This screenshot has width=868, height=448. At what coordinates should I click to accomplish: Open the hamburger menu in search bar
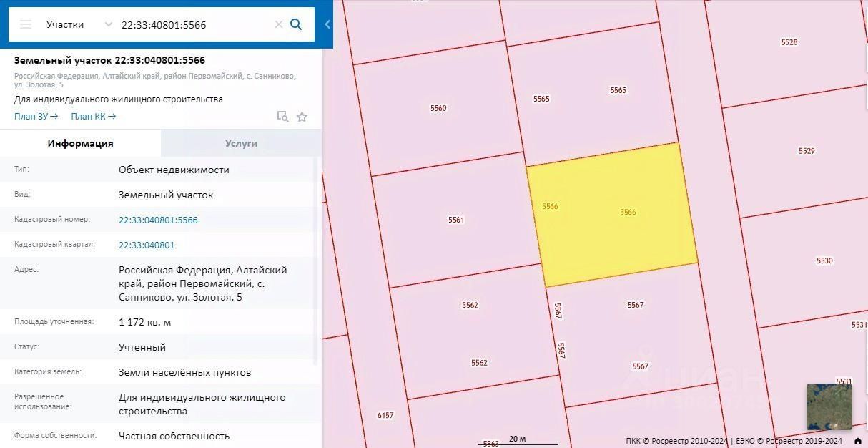click(26, 24)
